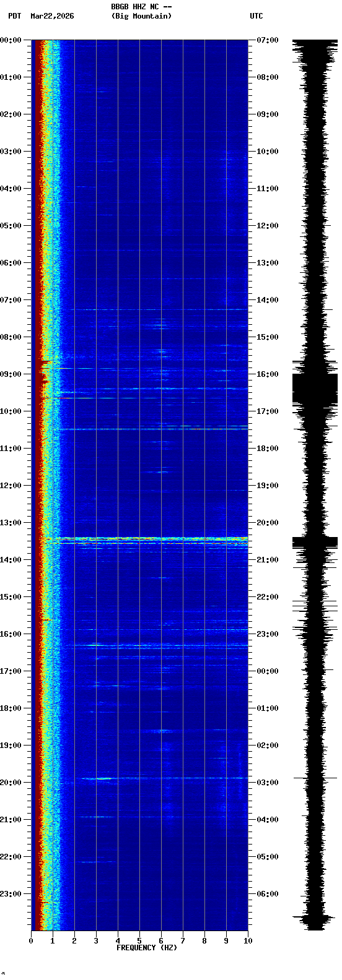Screen dimensions: 342x980
Task: Click the 5 Hz frequency tick label
Action: [x=139, y=941]
